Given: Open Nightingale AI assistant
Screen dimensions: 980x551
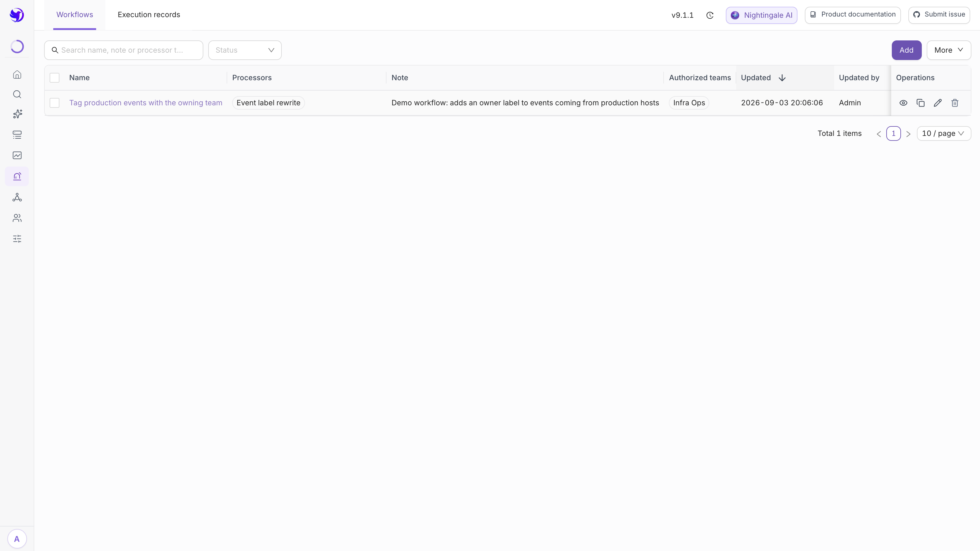Looking at the screenshot, I should [x=761, y=15].
